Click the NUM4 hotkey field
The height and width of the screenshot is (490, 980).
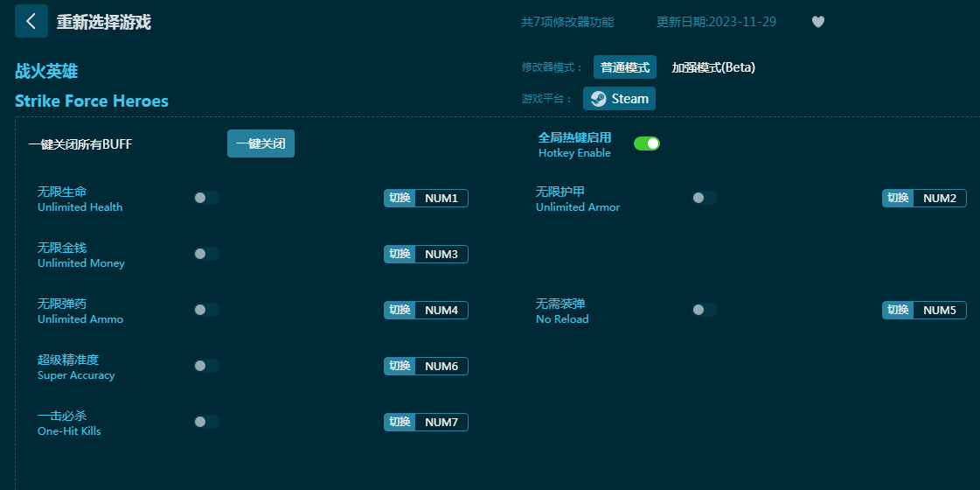tap(441, 311)
